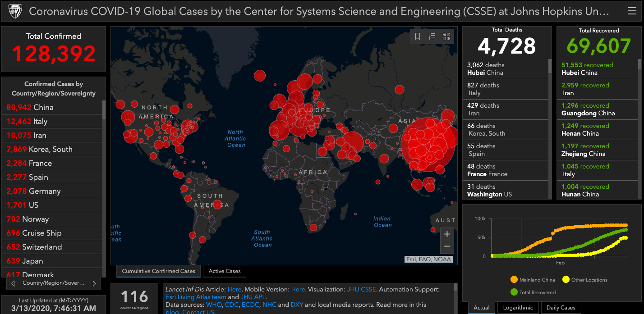The image size is (644, 314).
Task: Switch to Active Cases map tab
Action: pyautogui.click(x=225, y=271)
